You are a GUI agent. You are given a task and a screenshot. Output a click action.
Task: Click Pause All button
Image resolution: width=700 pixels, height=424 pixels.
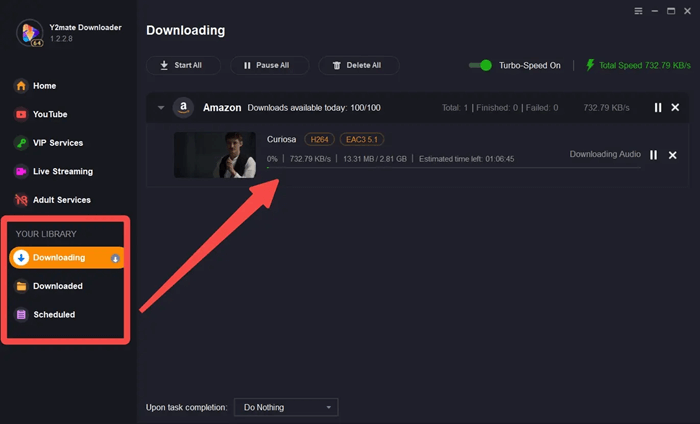[x=269, y=65]
